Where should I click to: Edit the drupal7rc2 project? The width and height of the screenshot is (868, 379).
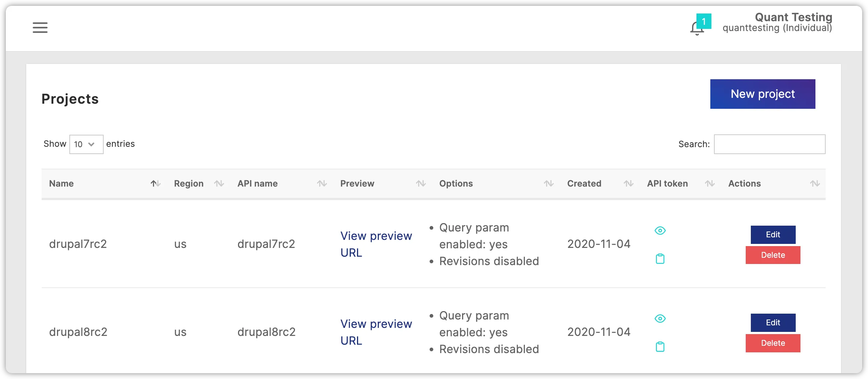tap(773, 235)
